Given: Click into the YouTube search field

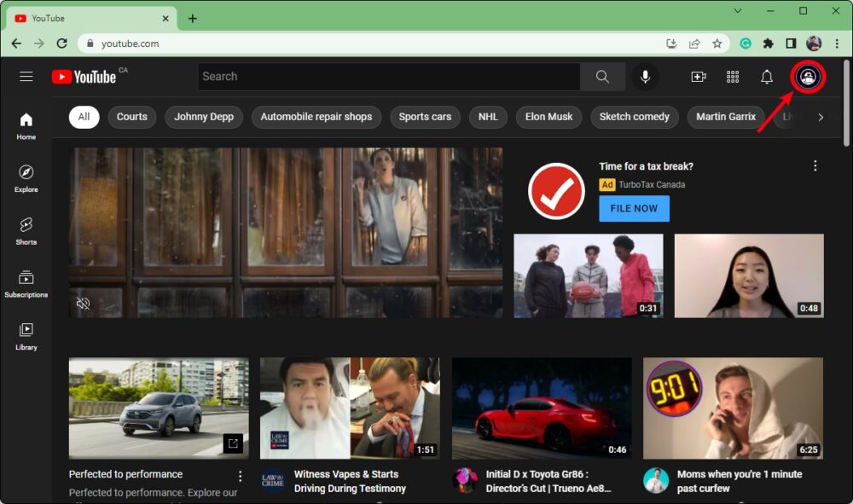Looking at the screenshot, I should tap(388, 77).
